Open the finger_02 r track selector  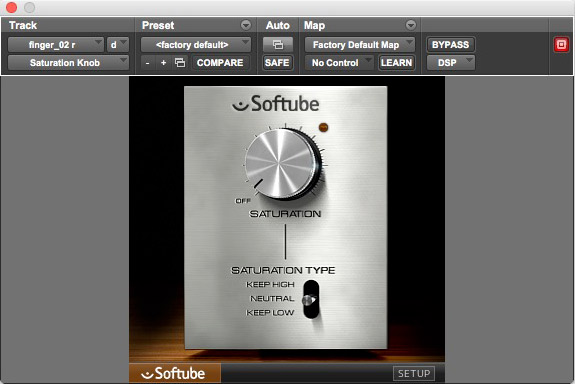[x=56, y=45]
